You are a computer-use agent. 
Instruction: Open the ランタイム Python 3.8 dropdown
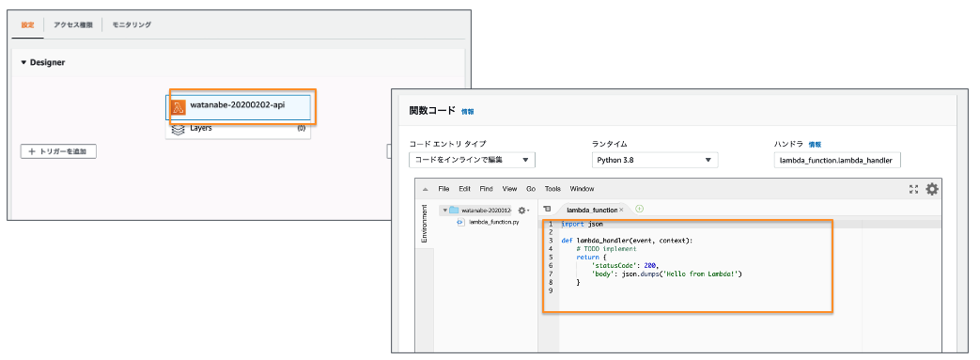[655, 160]
